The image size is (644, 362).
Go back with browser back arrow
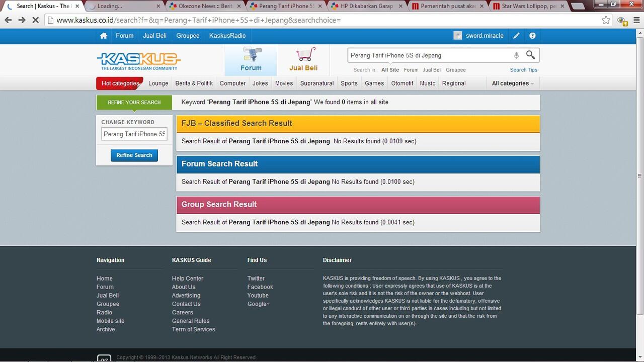[8, 20]
